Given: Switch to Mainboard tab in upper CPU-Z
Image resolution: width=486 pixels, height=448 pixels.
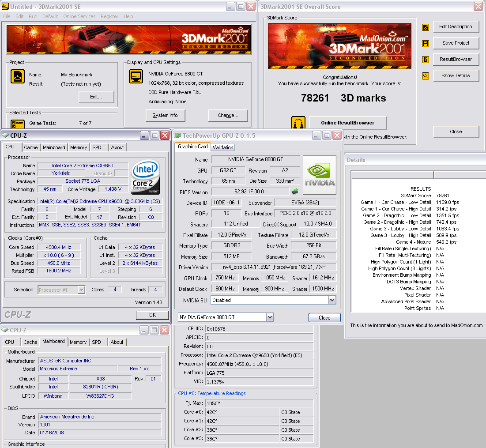Looking at the screenshot, I should (54, 147).
